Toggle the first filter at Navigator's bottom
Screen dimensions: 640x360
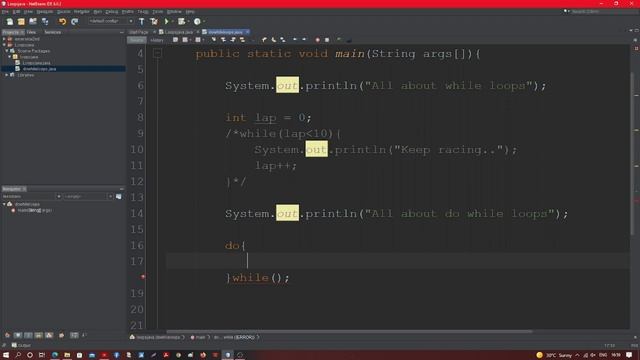[7, 335]
